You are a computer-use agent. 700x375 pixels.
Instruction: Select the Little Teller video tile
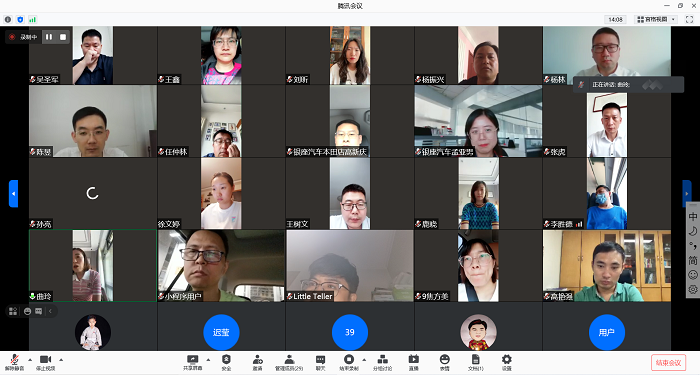tap(350, 266)
